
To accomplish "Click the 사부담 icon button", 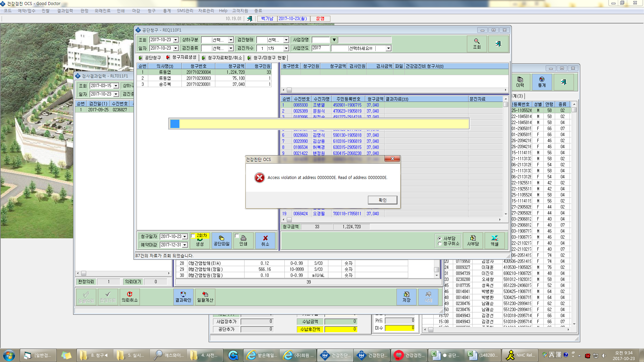I will click(x=473, y=241).
